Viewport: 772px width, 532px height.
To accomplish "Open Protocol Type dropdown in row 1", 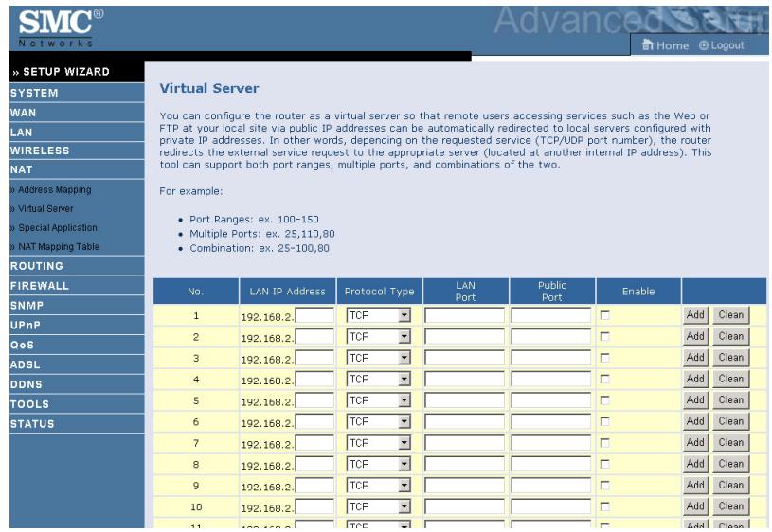I will click(x=379, y=315).
